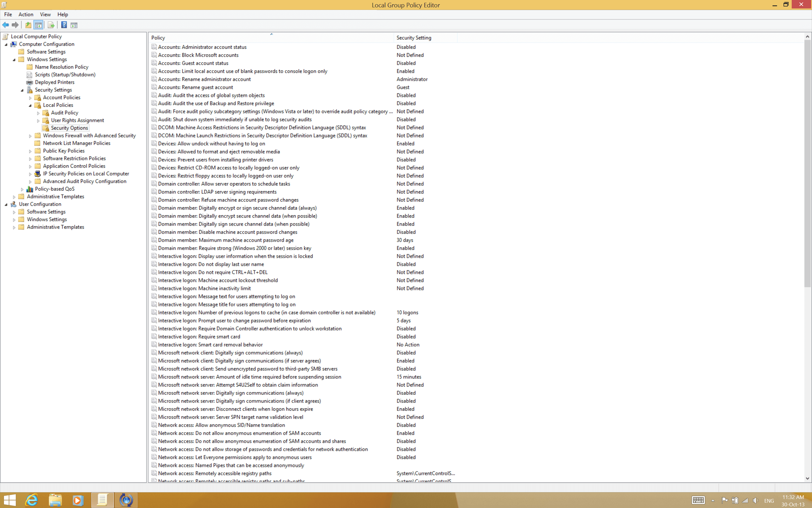The width and height of the screenshot is (812, 508).
Task: Open the Help menu
Action: (x=63, y=14)
